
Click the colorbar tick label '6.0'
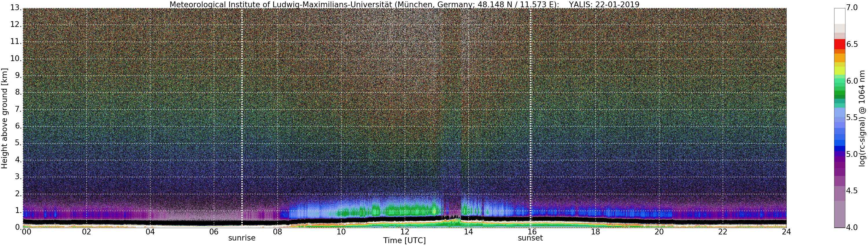coord(852,81)
